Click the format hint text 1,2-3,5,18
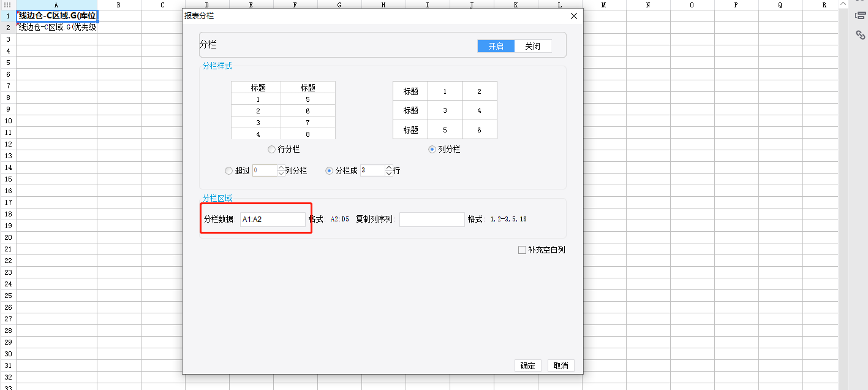868x390 pixels. pos(508,220)
